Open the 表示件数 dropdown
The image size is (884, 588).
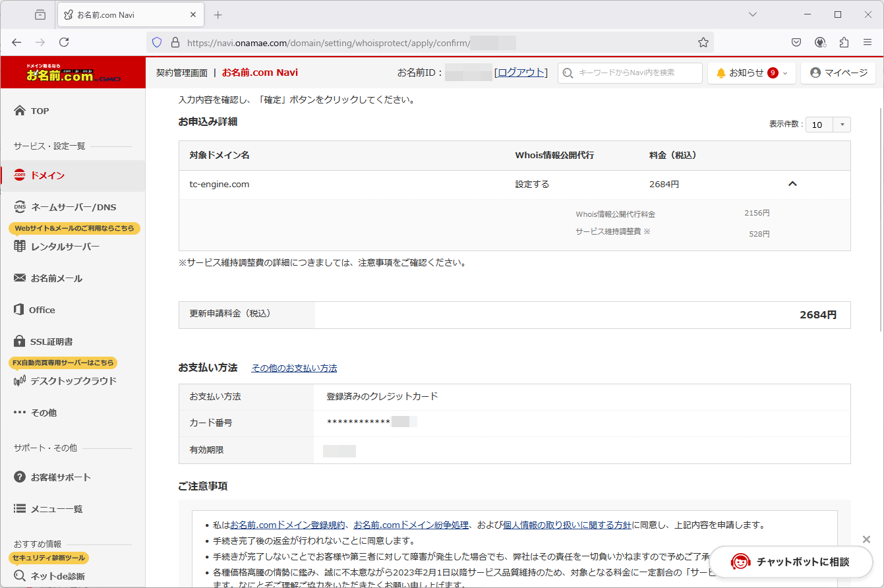(827, 125)
